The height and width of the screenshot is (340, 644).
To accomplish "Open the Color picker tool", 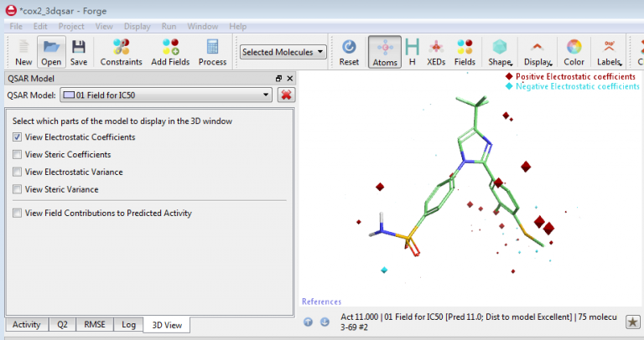I will 574,52.
